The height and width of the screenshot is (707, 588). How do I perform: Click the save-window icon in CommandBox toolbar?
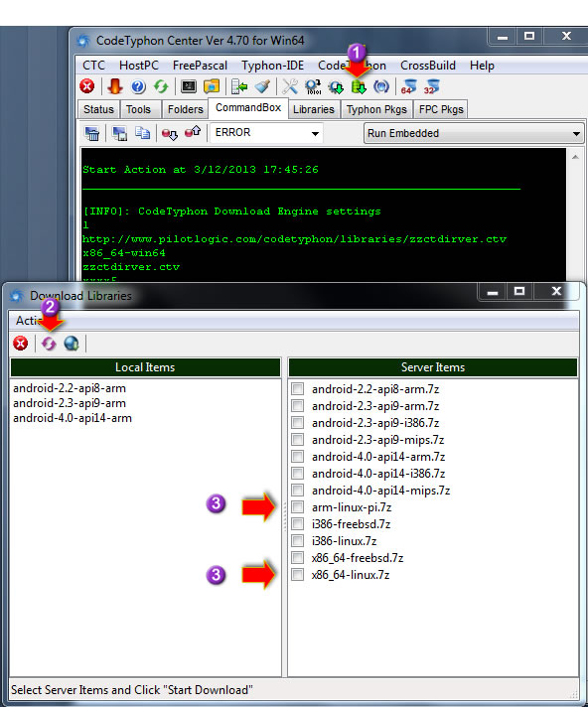119,133
